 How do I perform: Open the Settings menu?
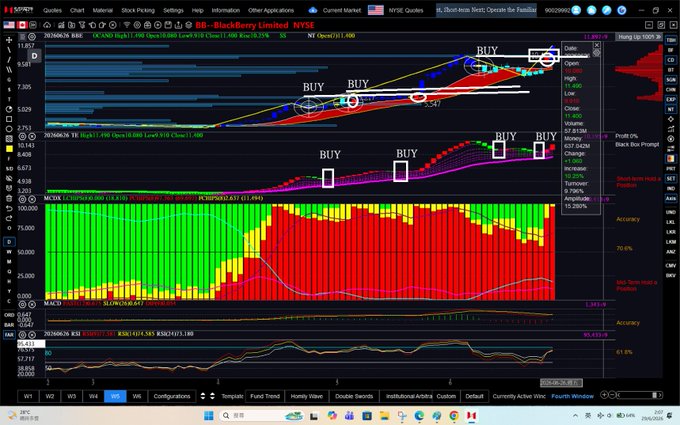click(x=173, y=10)
